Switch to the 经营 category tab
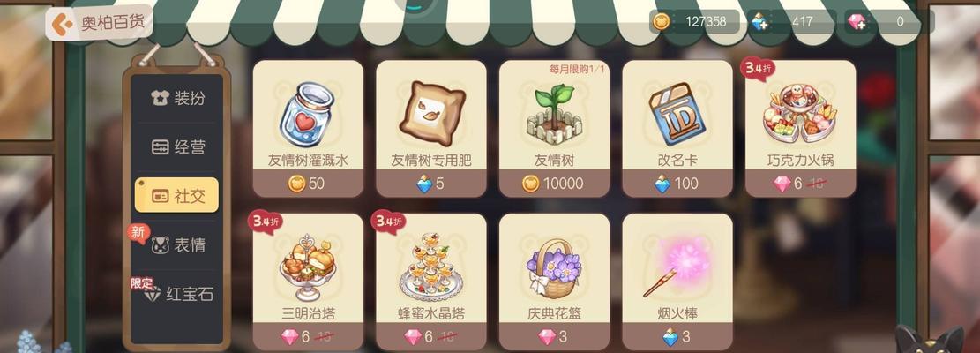The height and width of the screenshot is (353, 980). pos(177,146)
